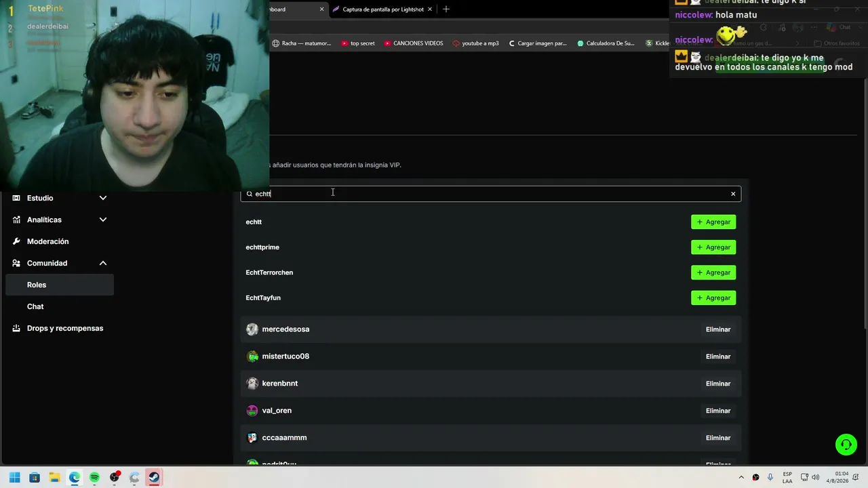Open the Cargar imagen bookmark
Viewport: 868px width, 488px height.
537,43
